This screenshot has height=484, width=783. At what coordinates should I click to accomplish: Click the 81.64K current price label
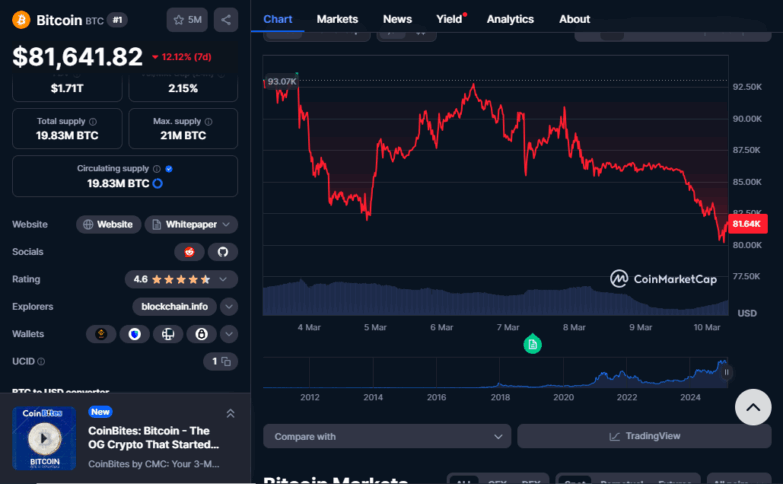747,224
